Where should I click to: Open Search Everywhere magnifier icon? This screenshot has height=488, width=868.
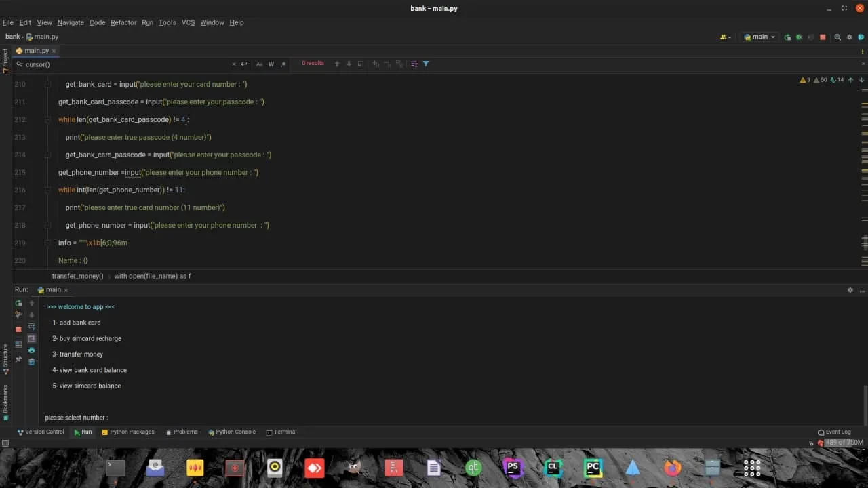pyautogui.click(x=837, y=37)
